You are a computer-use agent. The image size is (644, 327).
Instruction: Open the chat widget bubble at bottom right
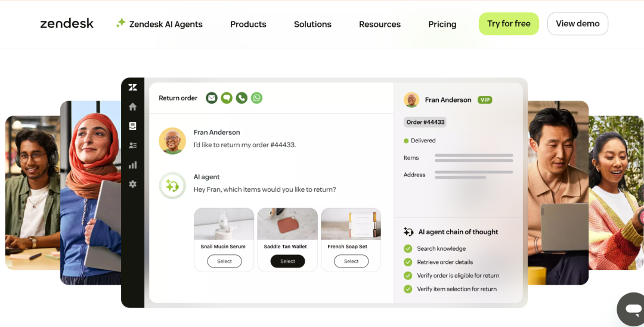click(631, 309)
